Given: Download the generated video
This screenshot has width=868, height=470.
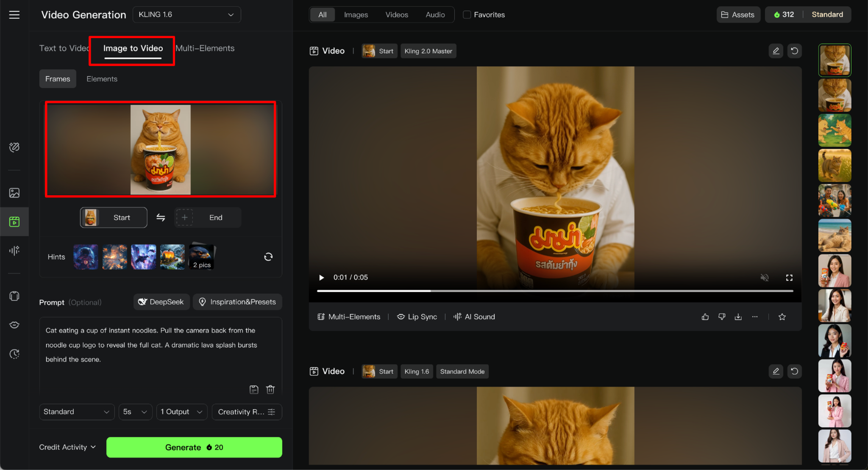Looking at the screenshot, I should [738, 317].
